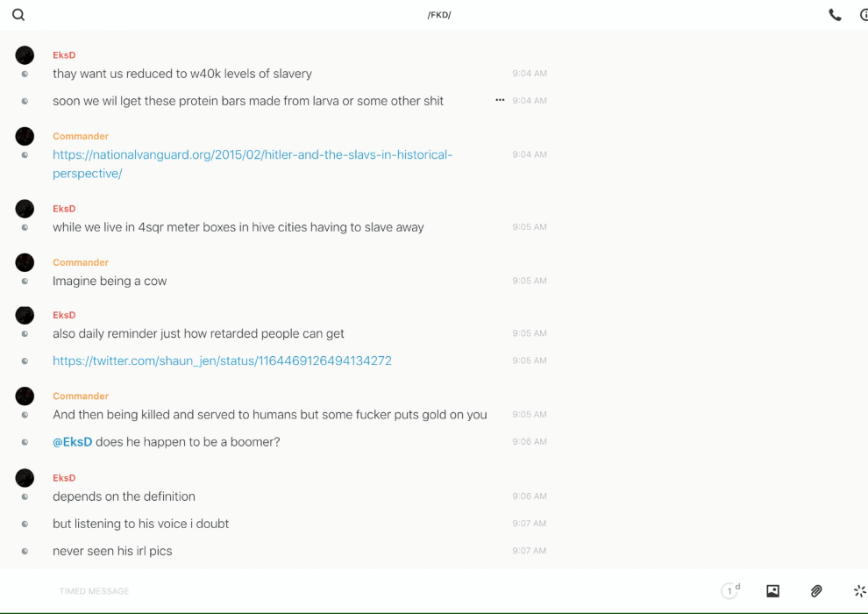Focus the TIMED MESSAGE input field
868x614 pixels.
point(351,591)
